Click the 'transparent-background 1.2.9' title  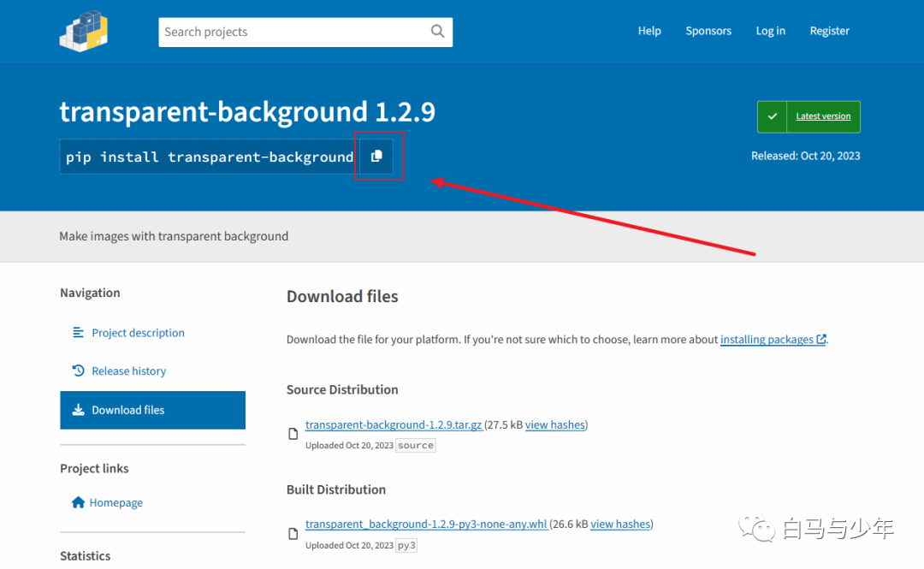(247, 111)
